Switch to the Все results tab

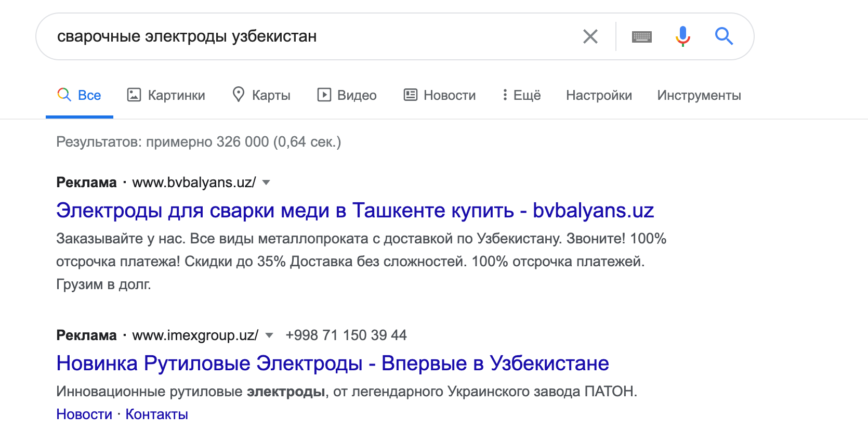pyautogui.click(x=80, y=95)
